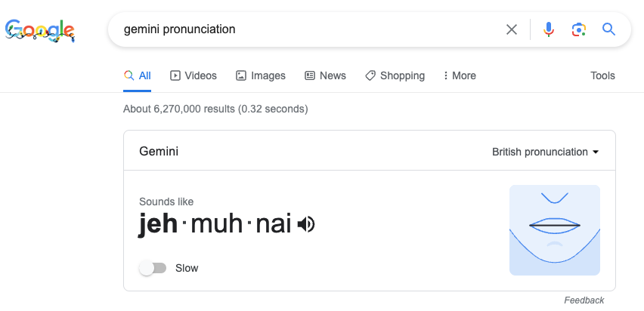Open Google Lens camera search icon
Viewport: 644px width, 311px height.
coord(579,29)
